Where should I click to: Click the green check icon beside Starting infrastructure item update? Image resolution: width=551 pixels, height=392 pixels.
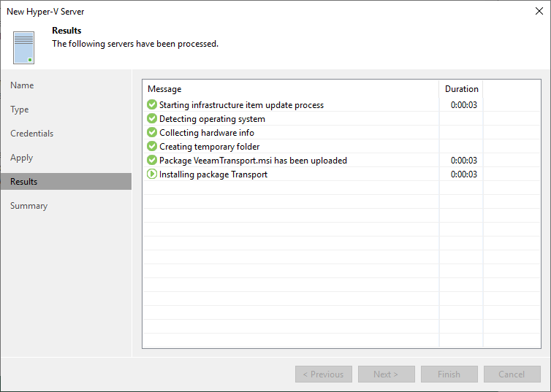point(152,104)
